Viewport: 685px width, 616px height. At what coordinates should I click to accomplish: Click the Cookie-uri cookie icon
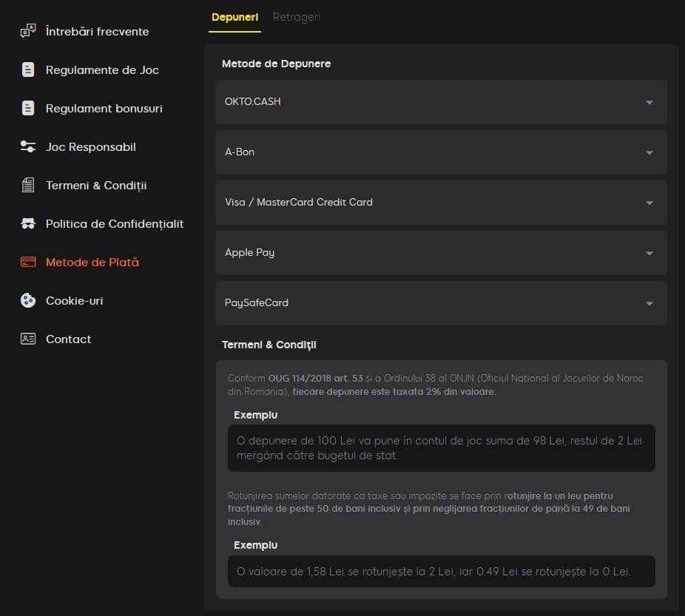point(28,301)
